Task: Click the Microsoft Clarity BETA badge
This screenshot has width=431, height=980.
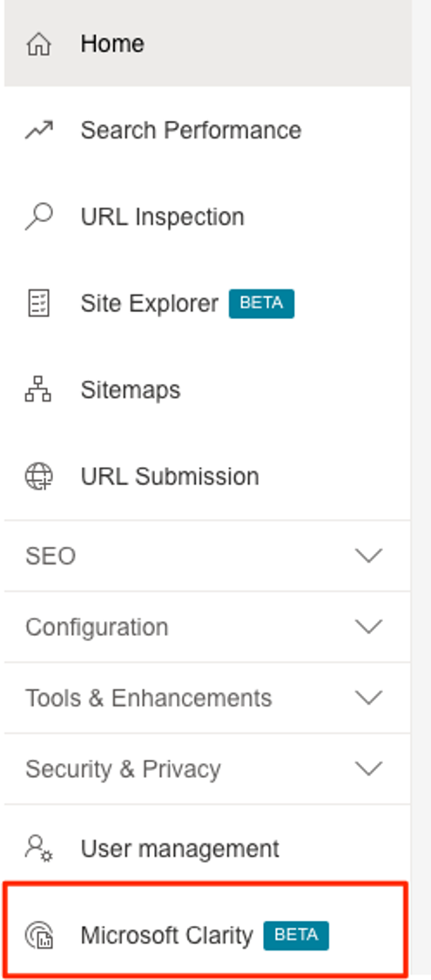Action: pyautogui.click(x=296, y=936)
